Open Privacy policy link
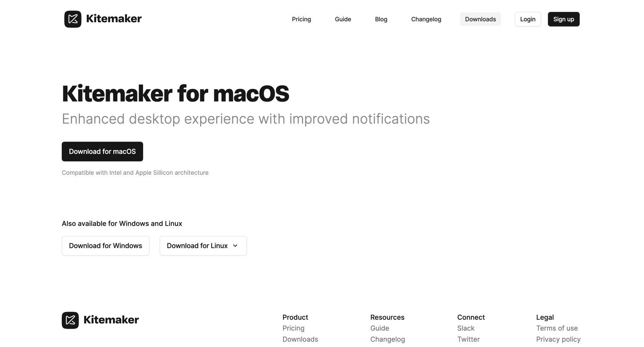The image size is (644, 347). coord(558,339)
